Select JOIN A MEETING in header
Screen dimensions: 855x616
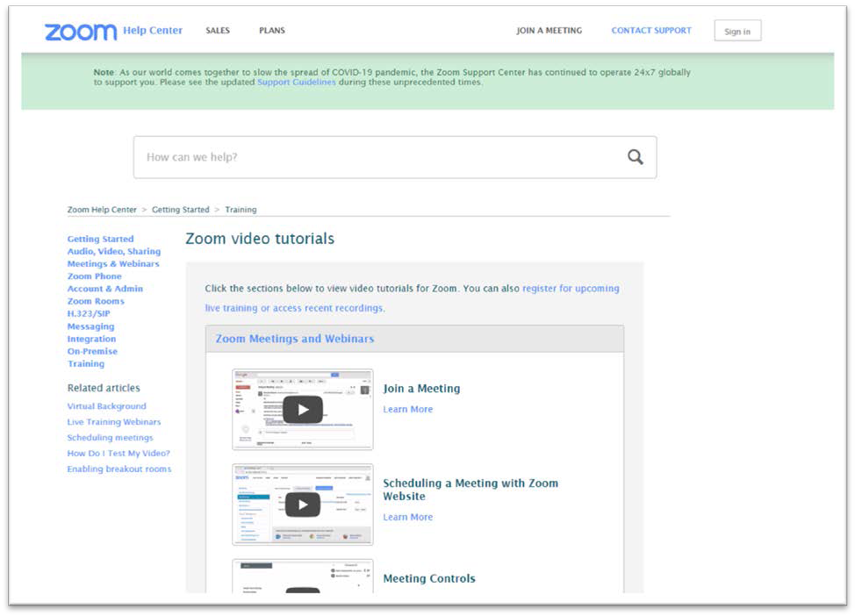[550, 31]
